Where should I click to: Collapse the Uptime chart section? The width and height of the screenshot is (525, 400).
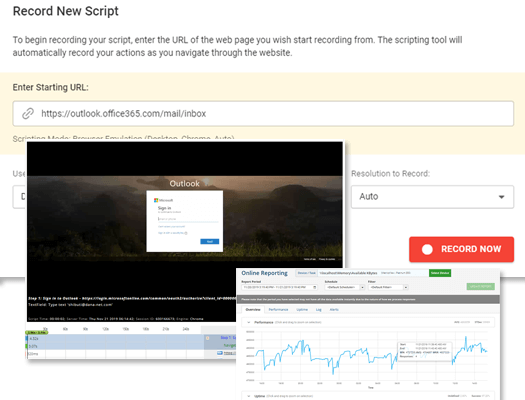(248, 396)
